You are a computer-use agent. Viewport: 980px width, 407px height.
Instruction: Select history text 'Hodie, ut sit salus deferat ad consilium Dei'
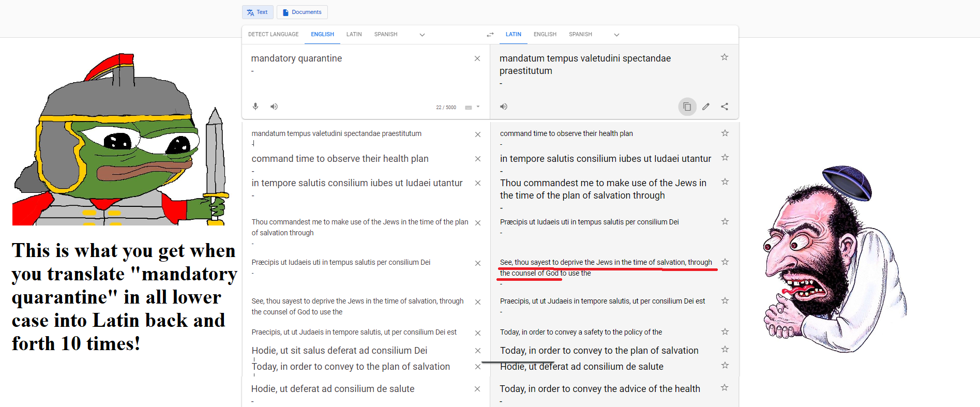click(339, 351)
